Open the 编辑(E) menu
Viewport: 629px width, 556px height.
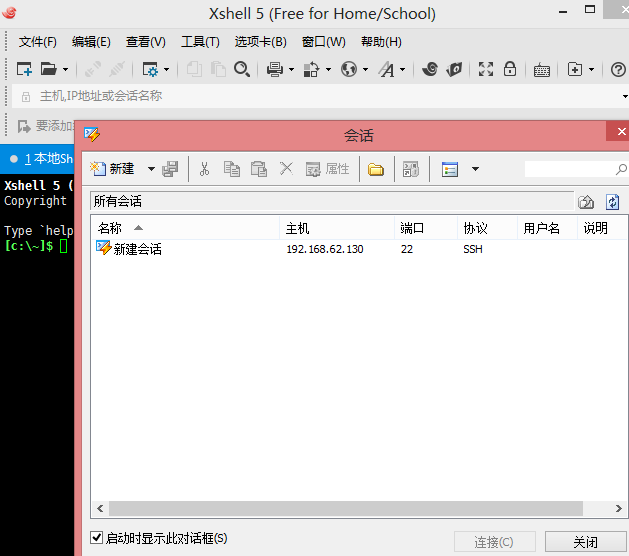click(x=91, y=42)
